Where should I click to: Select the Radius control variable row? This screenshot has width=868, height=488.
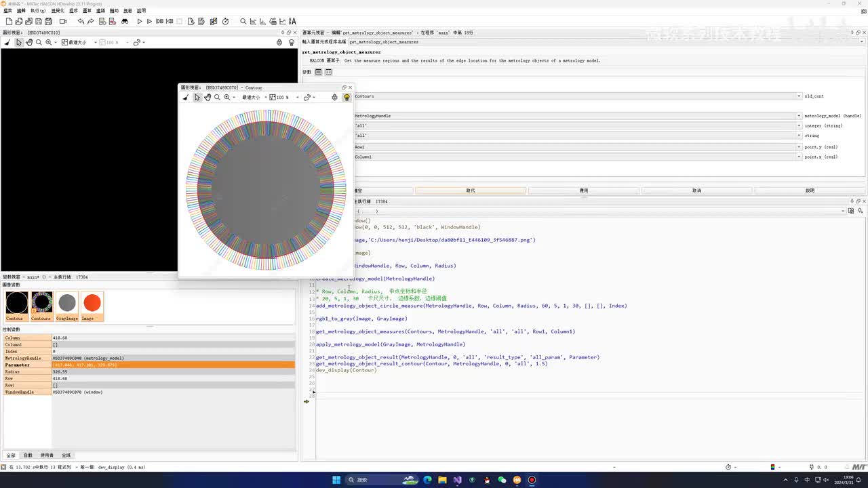pos(149,371)
